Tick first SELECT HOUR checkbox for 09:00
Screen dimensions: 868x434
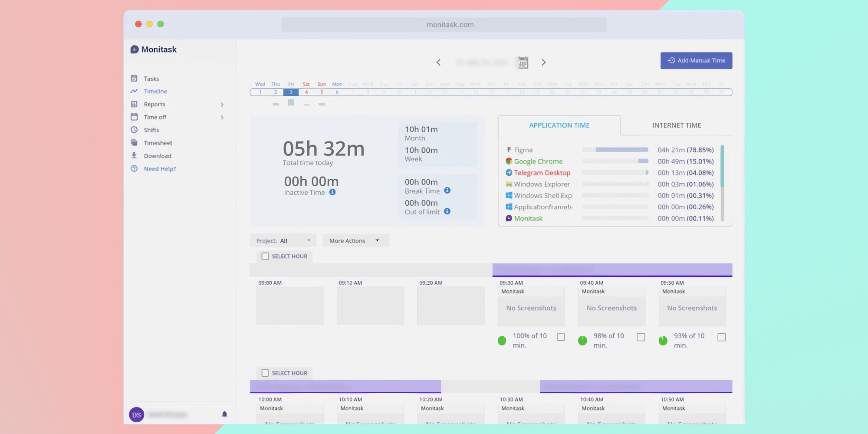pyautogui.click(x=265, y=256)
